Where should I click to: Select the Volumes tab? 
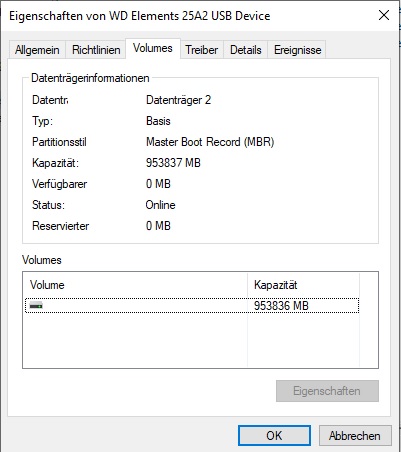153,48
